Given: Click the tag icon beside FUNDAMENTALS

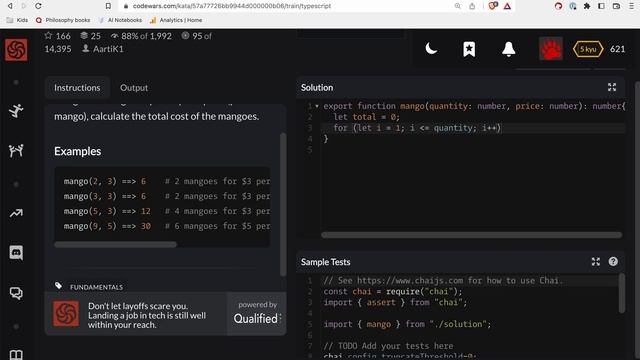Looking at the screenshot, I should (58, 286).
